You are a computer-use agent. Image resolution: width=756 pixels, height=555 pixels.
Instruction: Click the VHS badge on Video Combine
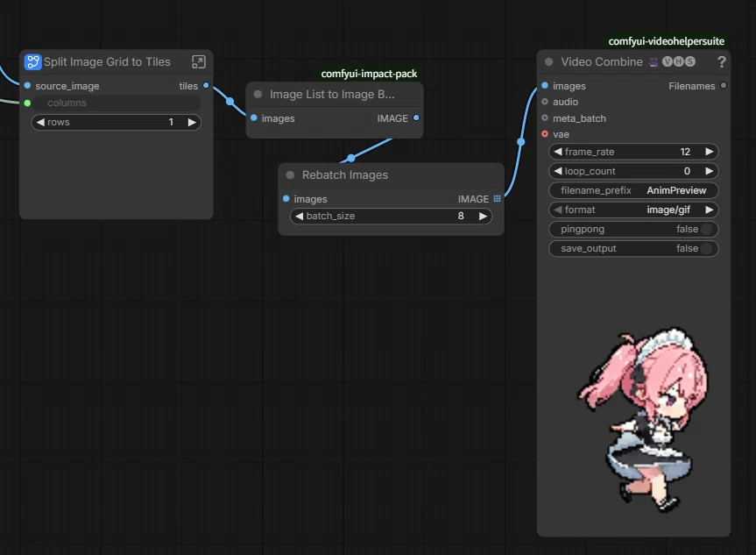[x=678, y=61]
